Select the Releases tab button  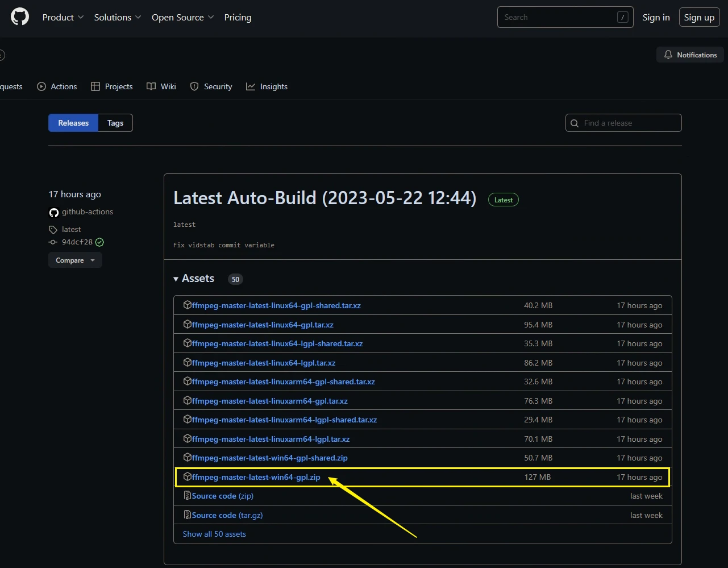click(73, 123)
